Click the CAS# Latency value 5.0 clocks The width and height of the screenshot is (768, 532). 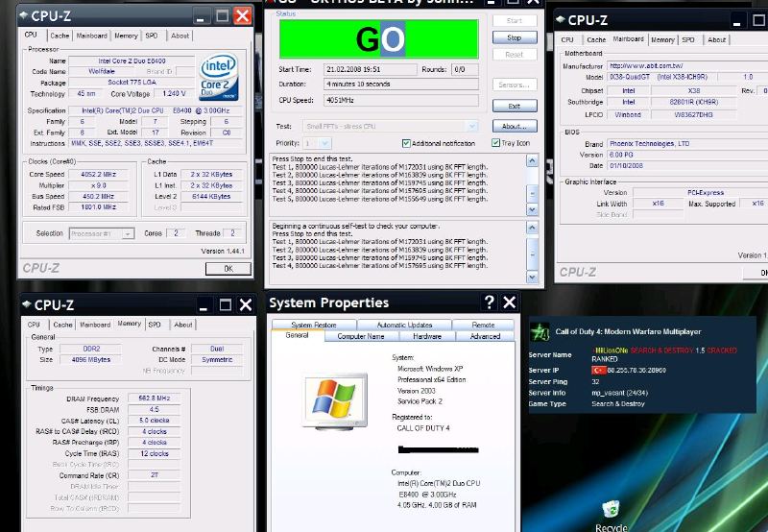pyautogui.click(x=155, y=421)
